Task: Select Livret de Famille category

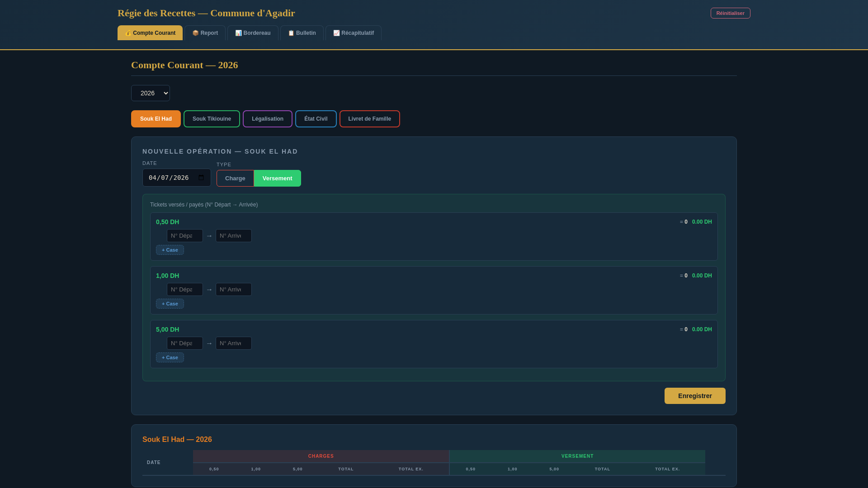Action: pyautogui.click(x=369, y=119)
